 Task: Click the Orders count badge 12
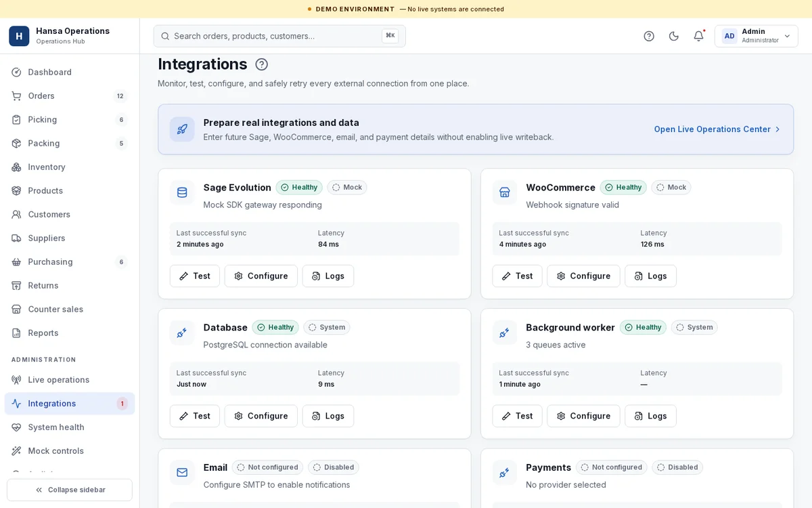[120, 96]
